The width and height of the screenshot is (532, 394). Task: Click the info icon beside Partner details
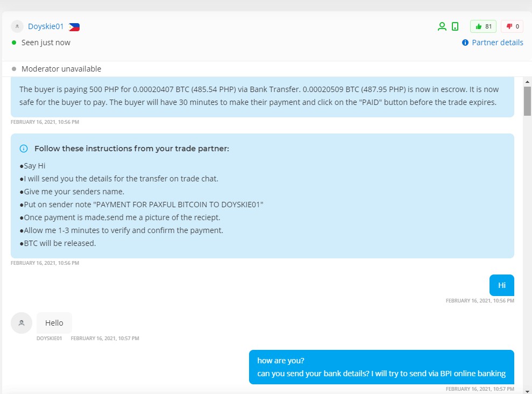pos(465,43)
